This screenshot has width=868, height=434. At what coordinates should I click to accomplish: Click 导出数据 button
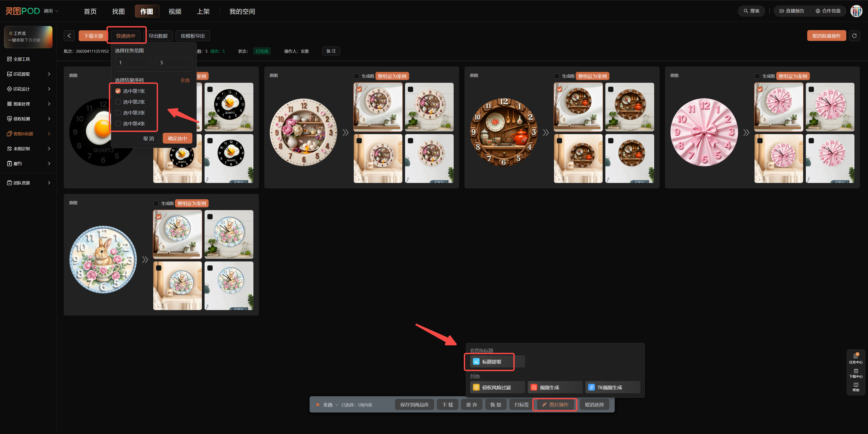[x=158, y=36]
